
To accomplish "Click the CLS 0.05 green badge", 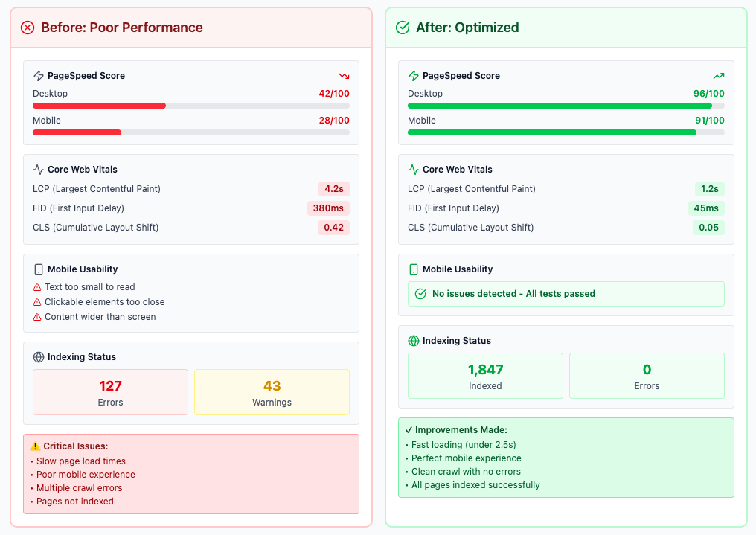I will tap(708, 228).
